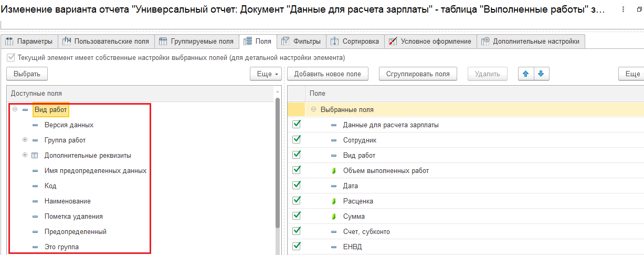Click the three-dot menu icon in title bar
This screenshot has width=644, height=255.
[x=623, y=9]
